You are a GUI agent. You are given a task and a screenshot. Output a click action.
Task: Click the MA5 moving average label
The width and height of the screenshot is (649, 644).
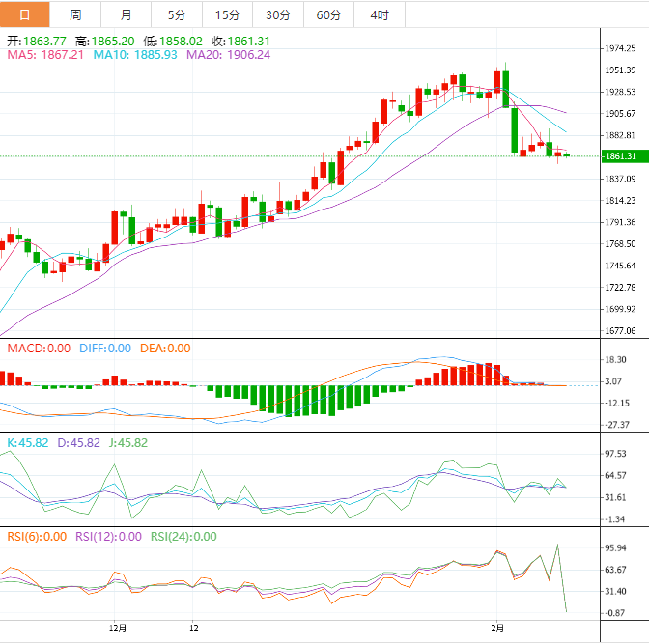pyautogui.click(x=46, y=55)
